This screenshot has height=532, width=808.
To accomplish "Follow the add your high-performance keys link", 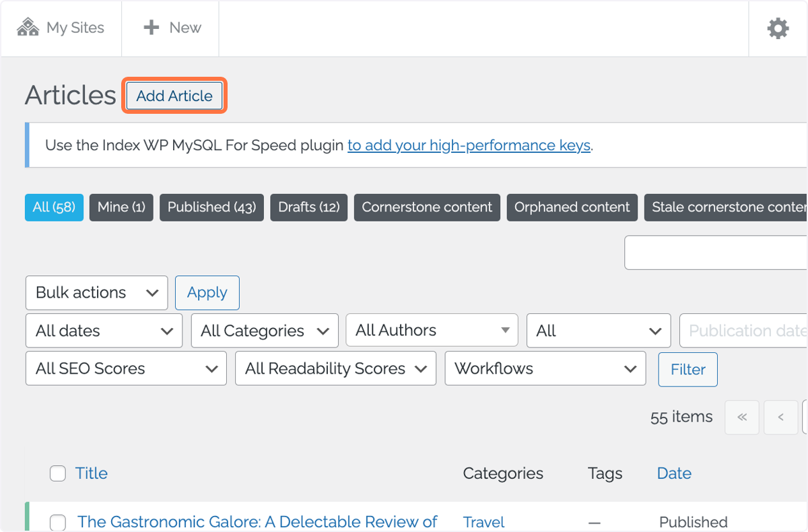I will tap(469, 145).
